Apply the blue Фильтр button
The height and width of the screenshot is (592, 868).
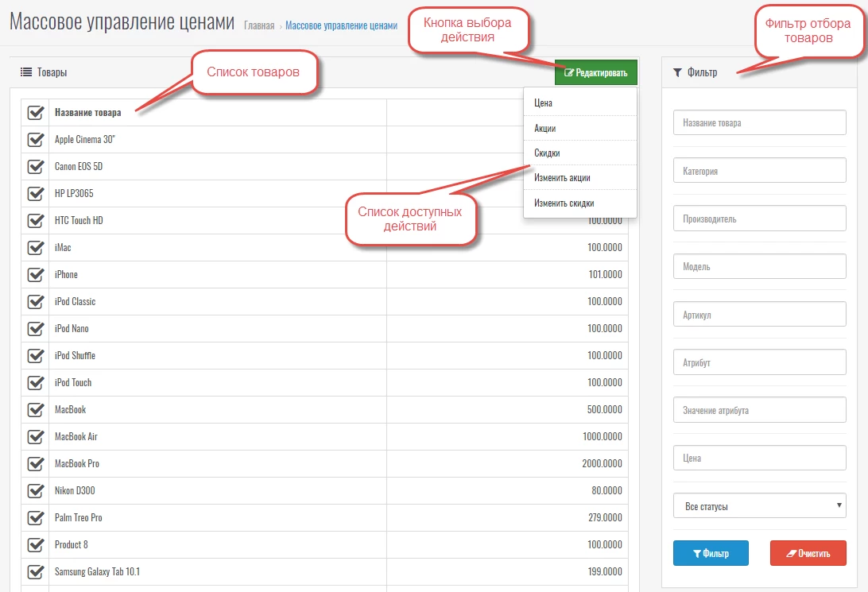click(x=711, y=553)
